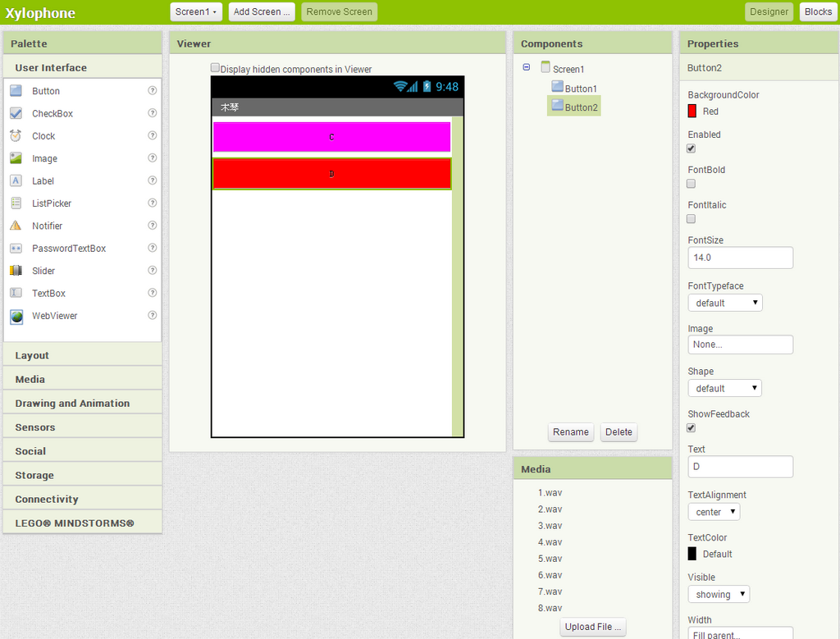Click the PasswordTextBox palette icon

(16, 249)
